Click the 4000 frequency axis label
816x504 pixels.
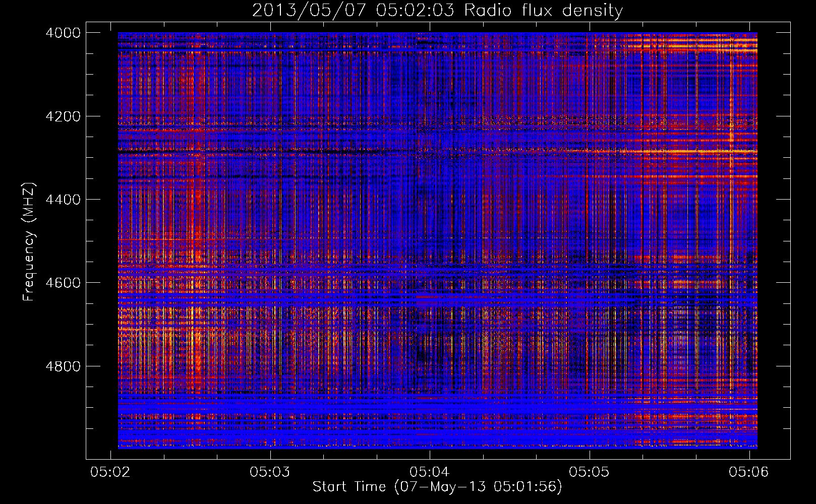pyautogui.click(x=63, y=33)
